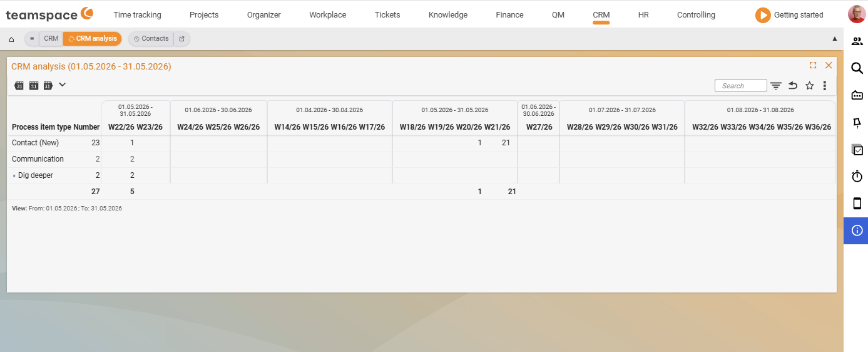Open the filter options icon
Viewport: 868px width, 352px height.
776,86
